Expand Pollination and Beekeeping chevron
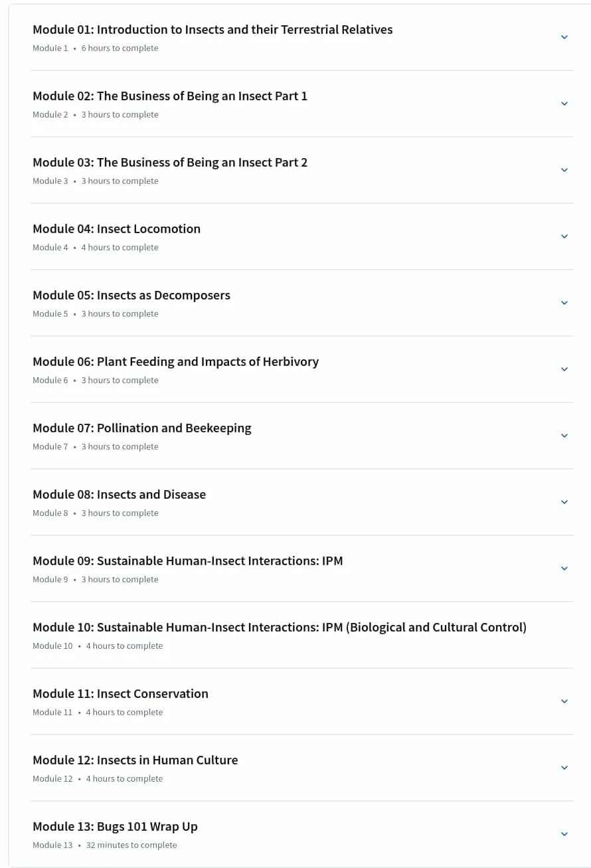Viewport: 591px width, 868px height. point(564,436)
